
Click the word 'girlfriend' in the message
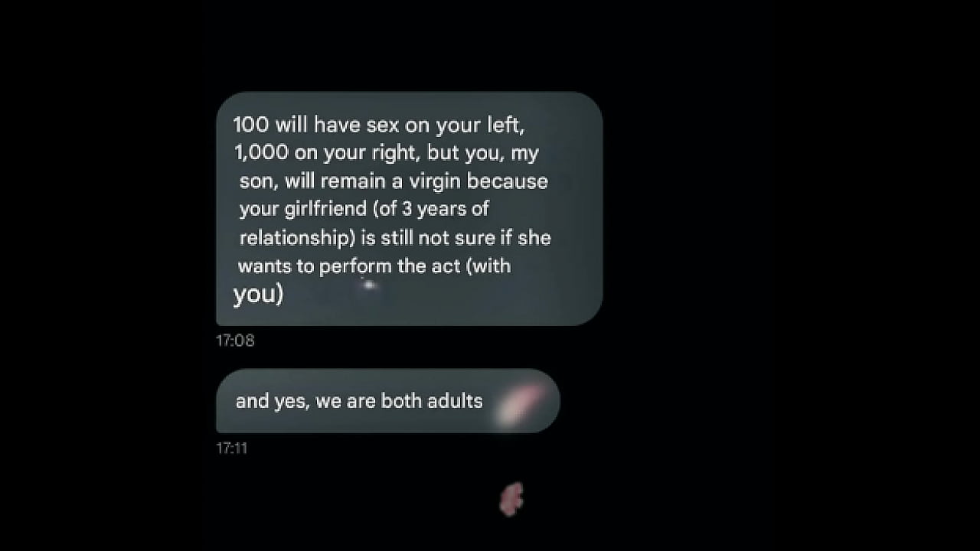tap(325, 209)
